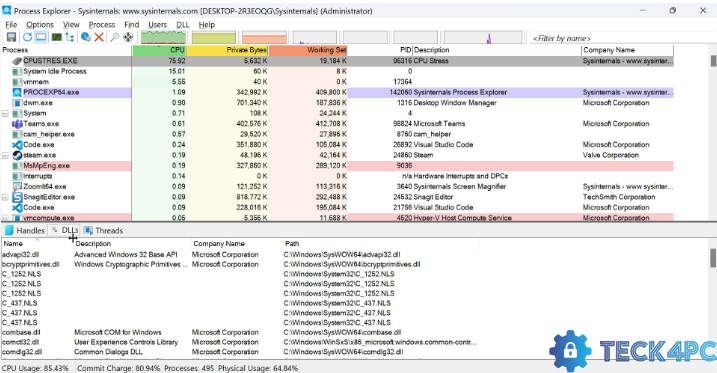The height and width of the screenshot is (373, 717).
Task: Click the ZoomIt64.exe process icon
Action: pyautogui.click(x=17, y=186)
